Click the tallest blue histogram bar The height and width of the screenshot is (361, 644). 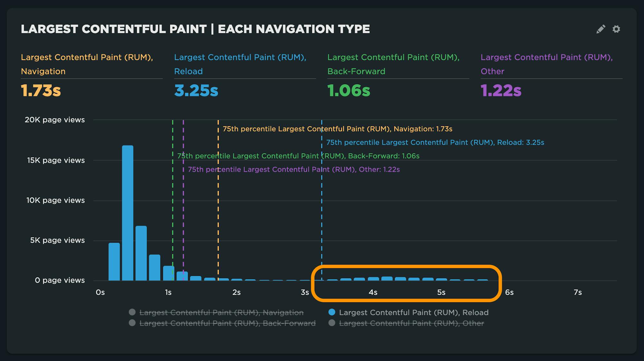tap(128, 213)
